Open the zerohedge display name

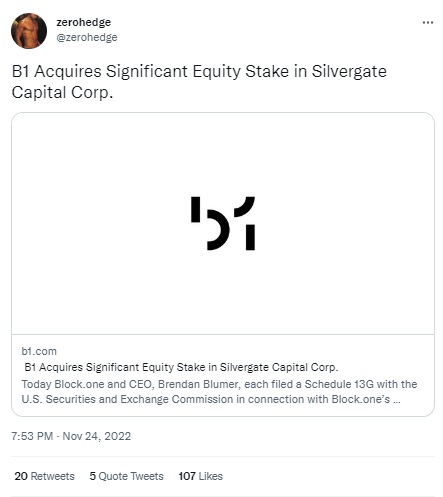tap(84, 22)
